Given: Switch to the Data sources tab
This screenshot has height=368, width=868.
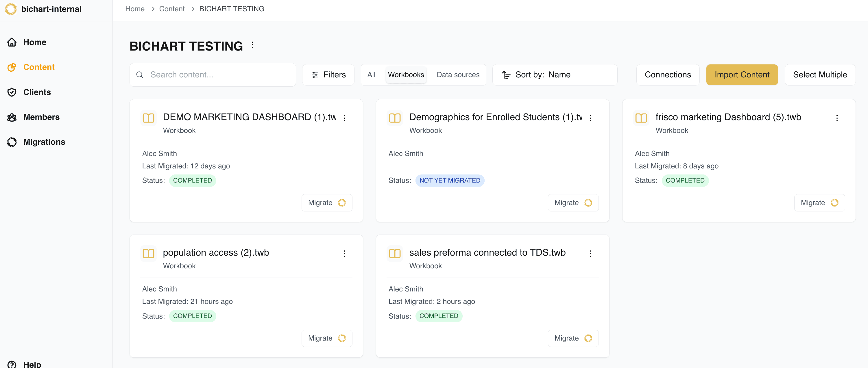Looking at the screenshot, I should (x=458, y=75).
